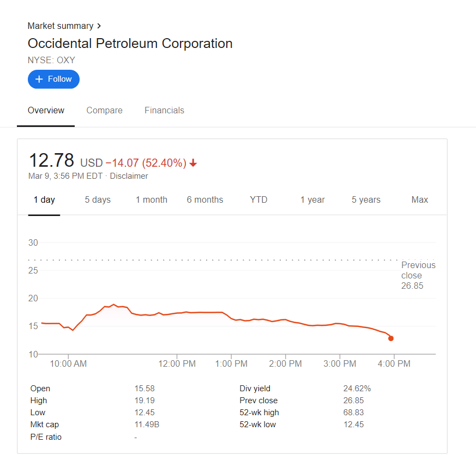The height and width of the screenshot is (455, 476).
Task: Click the red down arrow price indicator
Action: click(194, 163)
